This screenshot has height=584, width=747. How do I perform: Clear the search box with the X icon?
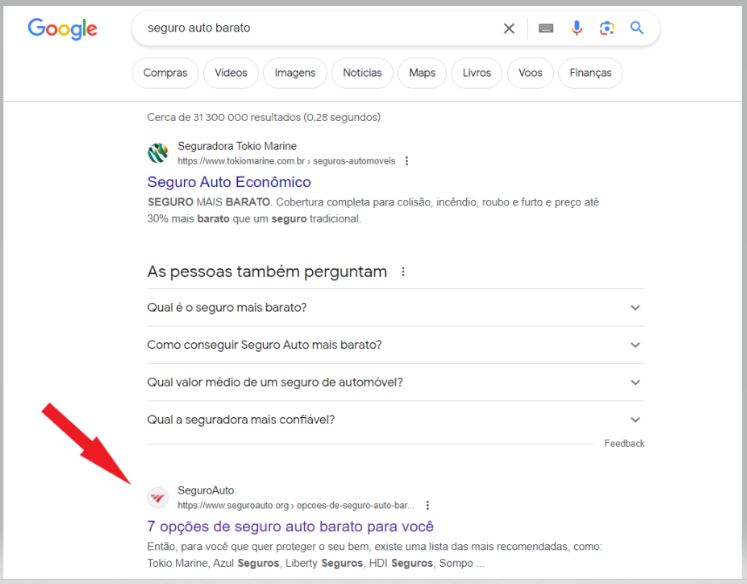[509, 29]
